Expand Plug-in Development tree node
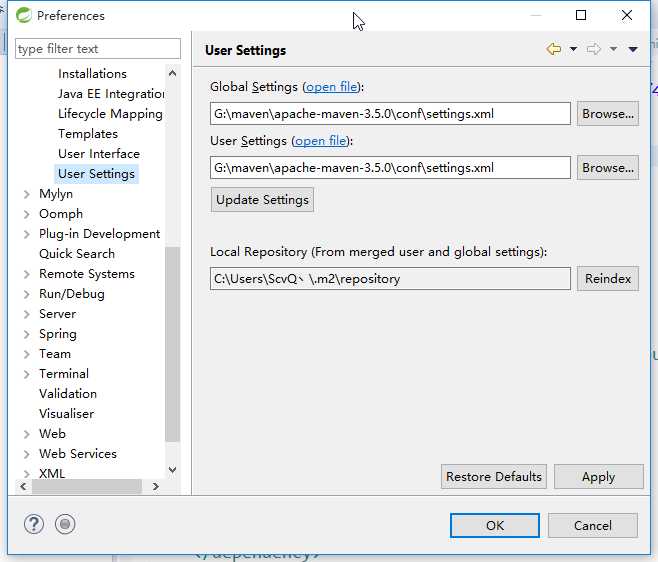The image size is (658, 562). point(26,234)
